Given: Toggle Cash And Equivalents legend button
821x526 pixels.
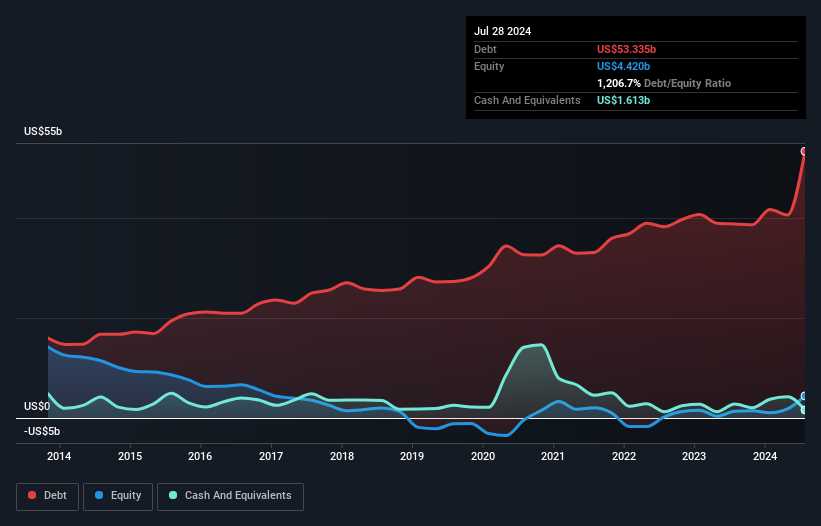Looking at the screenshot, I should point(230,496).
